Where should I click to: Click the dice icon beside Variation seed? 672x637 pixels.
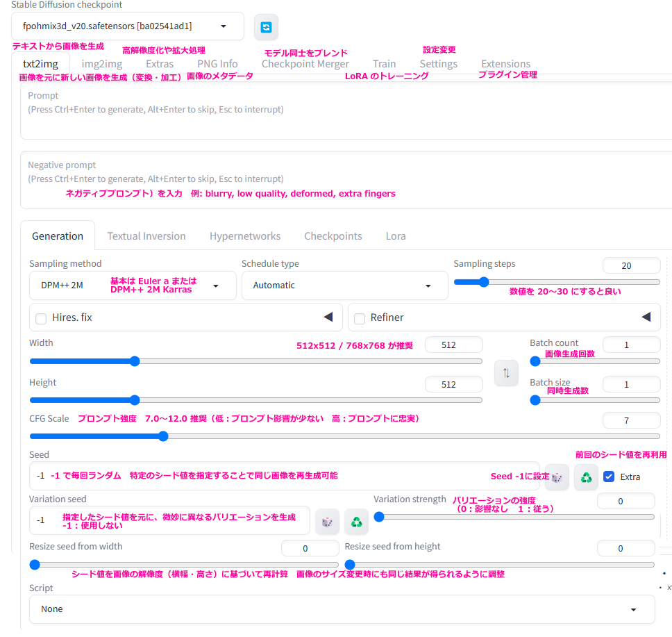click(327, 521)
